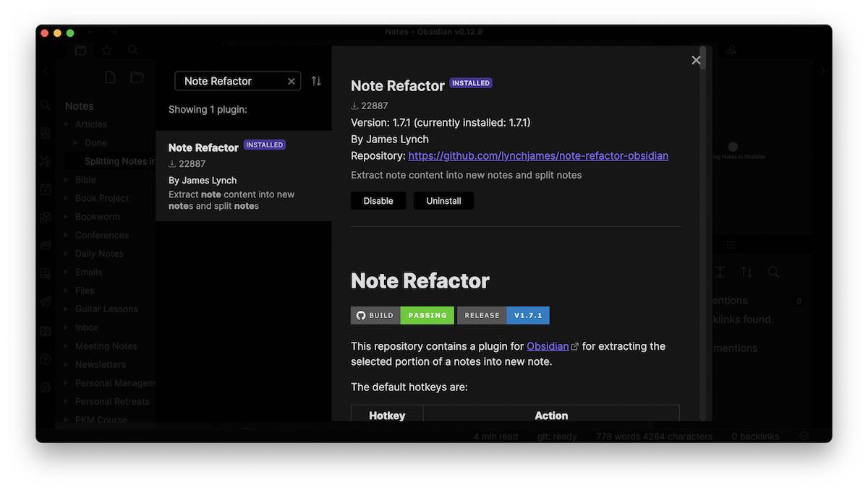Expand the Bookworm folder
The width and height of the screenshot is (868, 490).
tap(66, 217)
